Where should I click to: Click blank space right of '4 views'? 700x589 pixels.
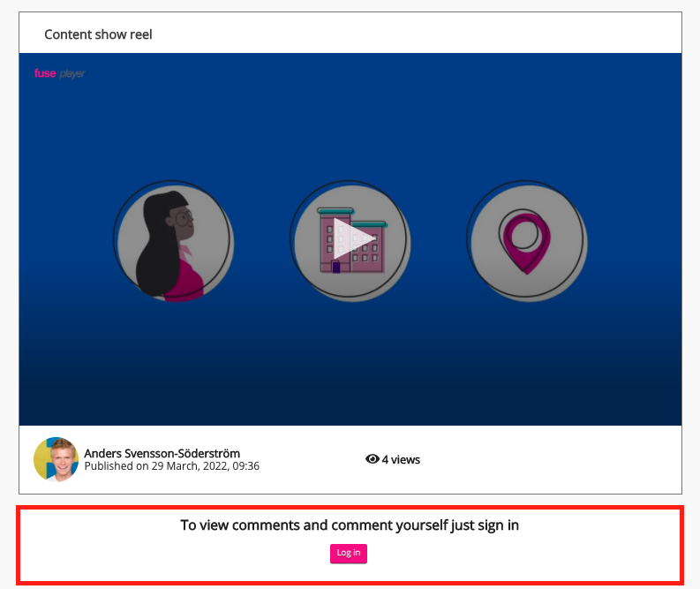pos(547,459)
